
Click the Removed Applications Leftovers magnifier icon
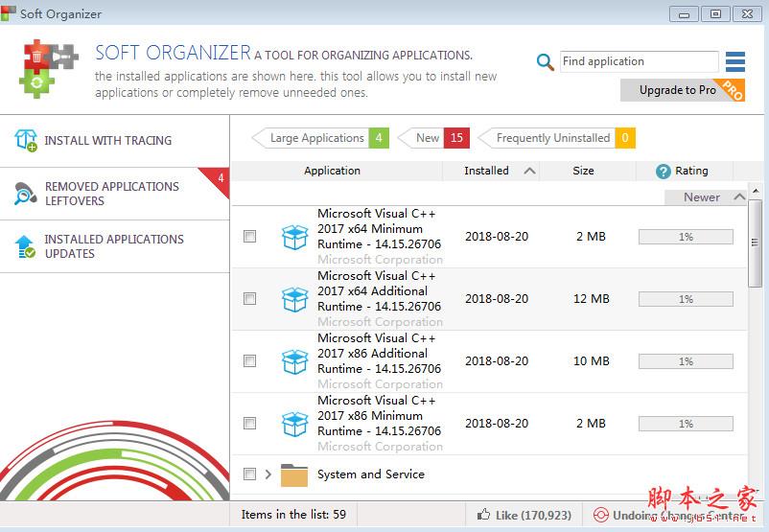[26, 194]
